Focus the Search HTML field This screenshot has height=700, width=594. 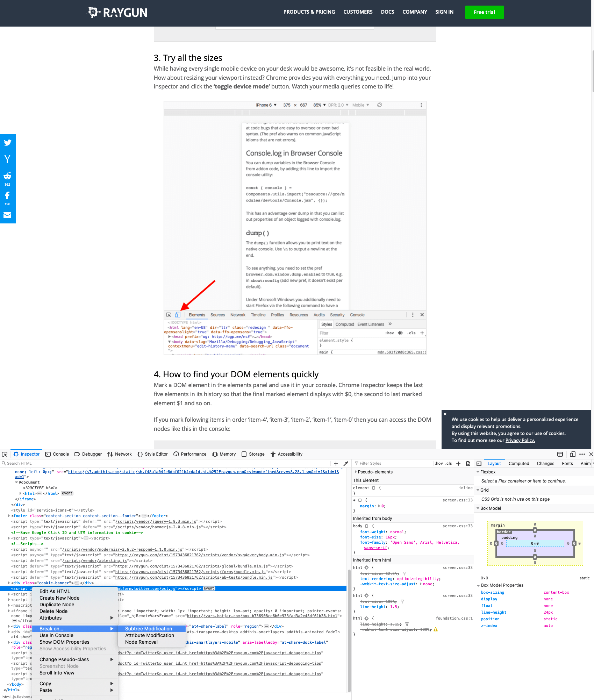coord(164,464)
